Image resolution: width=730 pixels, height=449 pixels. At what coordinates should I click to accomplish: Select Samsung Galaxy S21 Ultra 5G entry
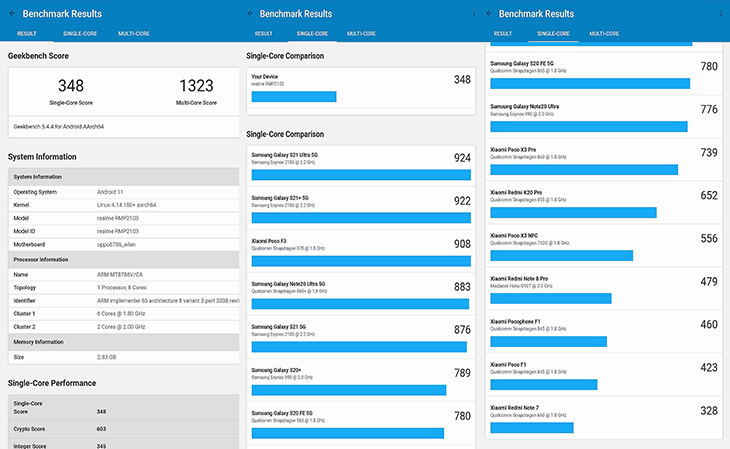tap(361, 166)
